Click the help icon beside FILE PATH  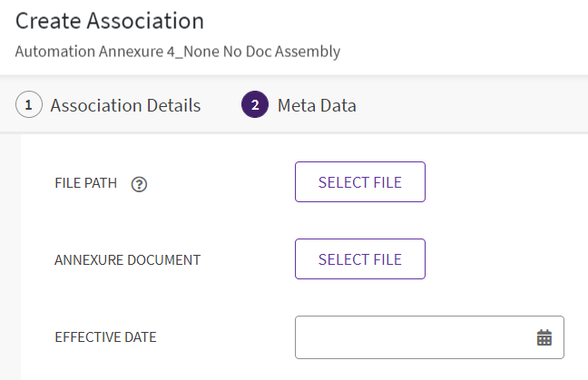(x=139, y=184)
